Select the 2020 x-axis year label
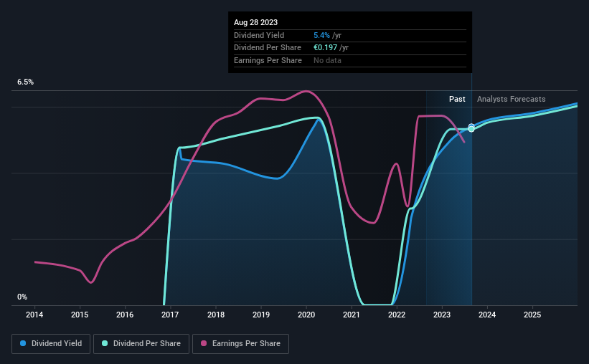Image resolution: width=589 pixels, height=364 pixels. tap(306, 315)
